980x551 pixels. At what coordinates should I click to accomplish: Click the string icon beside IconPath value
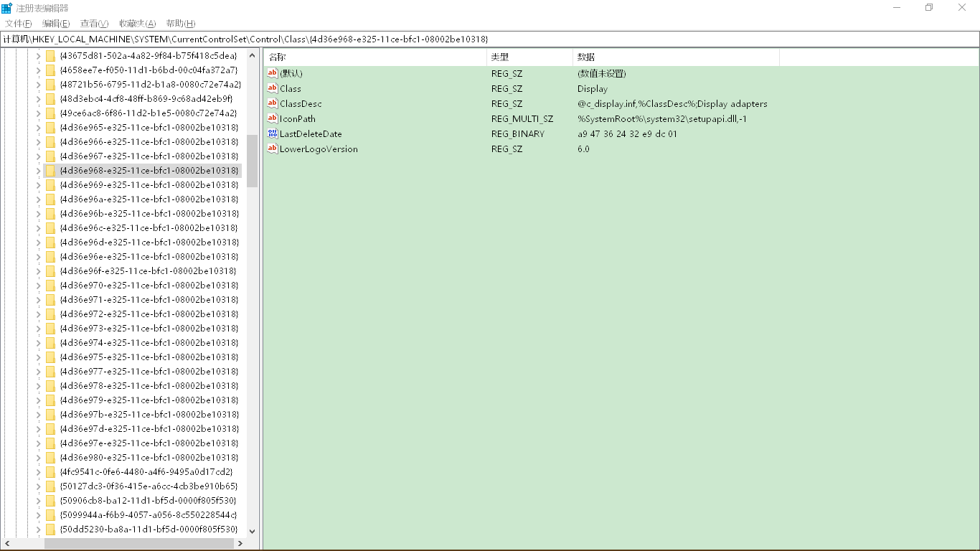(x=273, y=118)
